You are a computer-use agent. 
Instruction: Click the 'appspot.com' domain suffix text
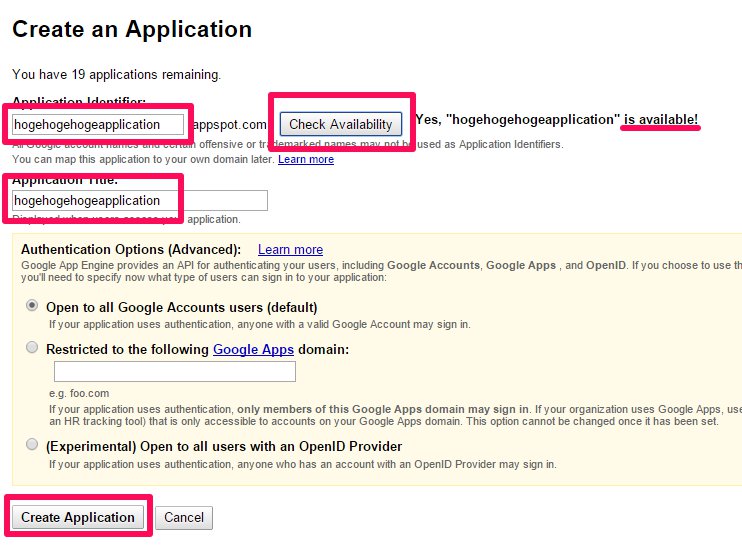pos(230,124)
